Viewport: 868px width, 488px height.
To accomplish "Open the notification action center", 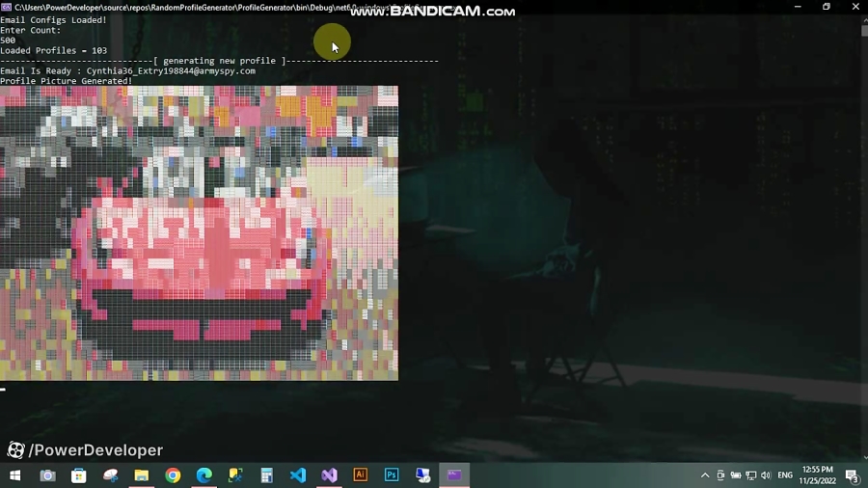I will pyautogui.click(x=852, y=475).
